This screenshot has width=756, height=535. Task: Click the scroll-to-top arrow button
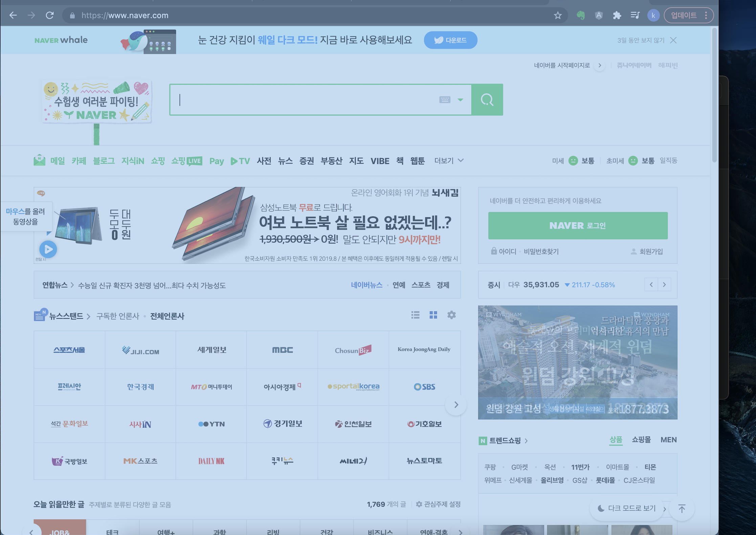pyautogui.click(x=682, y=508)
